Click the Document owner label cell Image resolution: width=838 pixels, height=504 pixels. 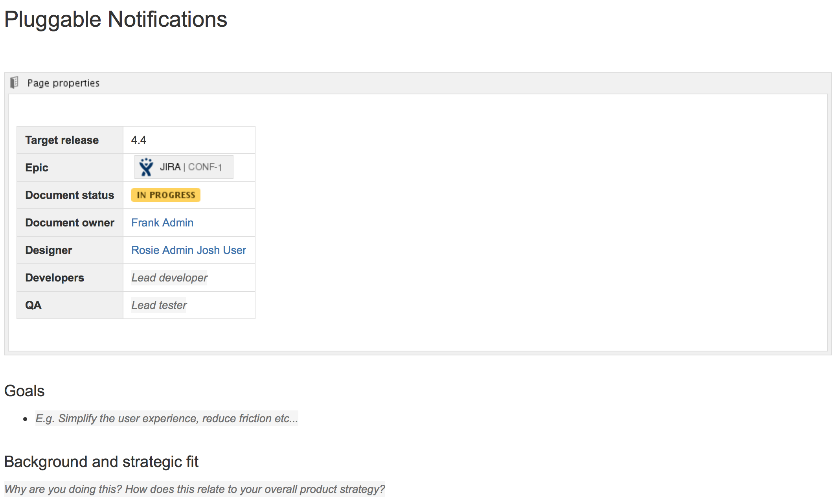[70, 223]
